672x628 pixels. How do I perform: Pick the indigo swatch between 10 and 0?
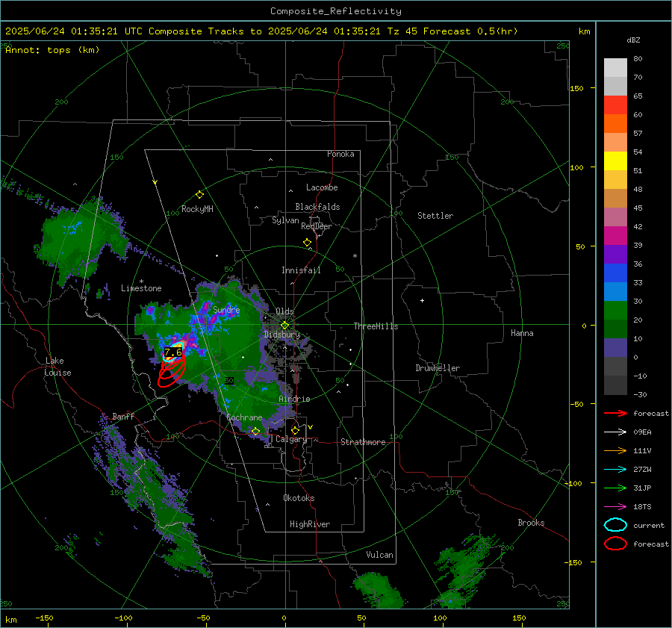click(615, 348)
